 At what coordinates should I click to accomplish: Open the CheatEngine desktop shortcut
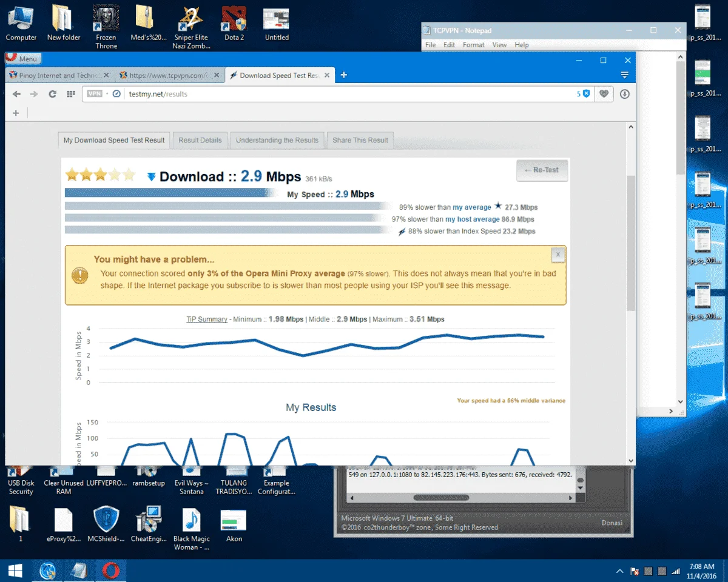point(149,524)
